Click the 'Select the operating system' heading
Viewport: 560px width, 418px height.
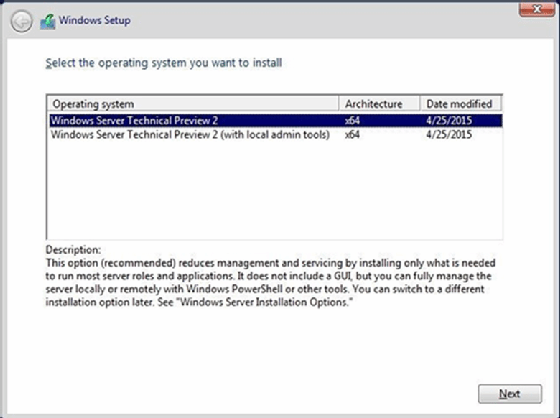pyautogui.click(x=164, y=63)
